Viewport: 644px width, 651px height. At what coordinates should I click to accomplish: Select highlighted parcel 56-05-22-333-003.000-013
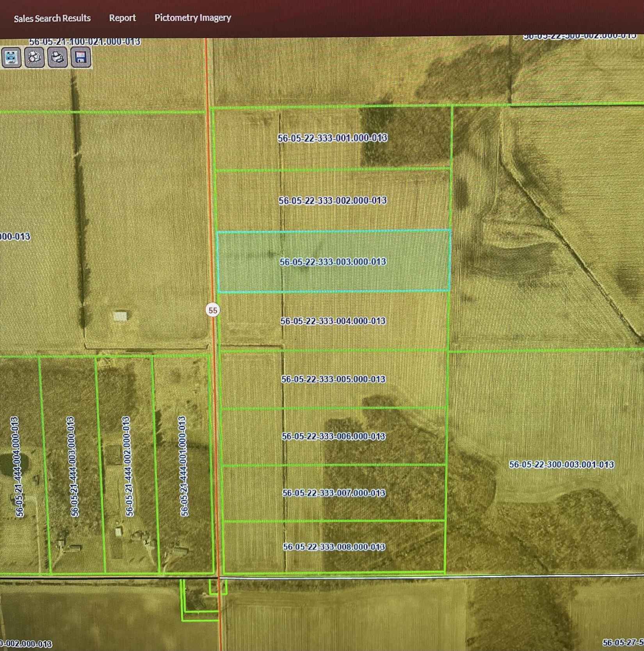[333, 261]
